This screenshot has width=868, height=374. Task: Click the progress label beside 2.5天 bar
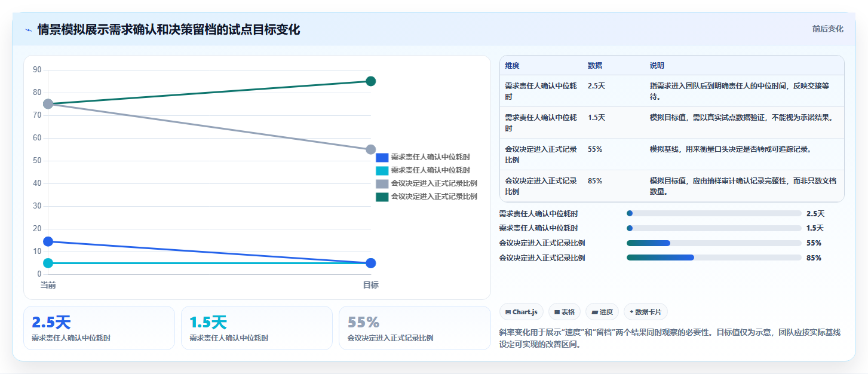click(x=538, y=213)
